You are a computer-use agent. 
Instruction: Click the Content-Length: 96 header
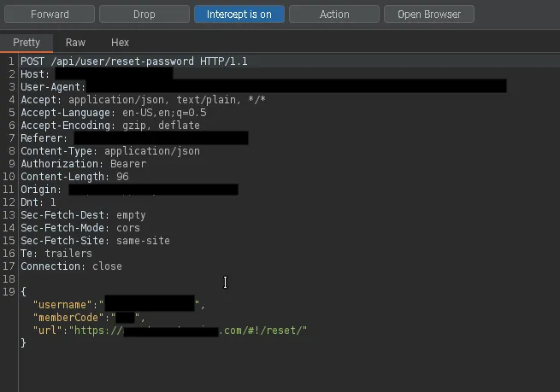[x=74, y=177]
